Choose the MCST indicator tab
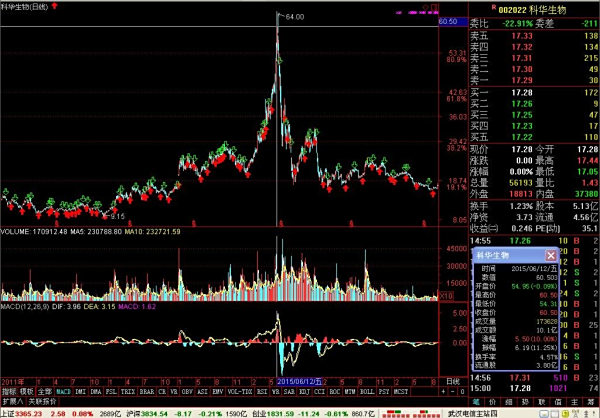The height and width of the screenshot is (418, 600). (401, 392)
